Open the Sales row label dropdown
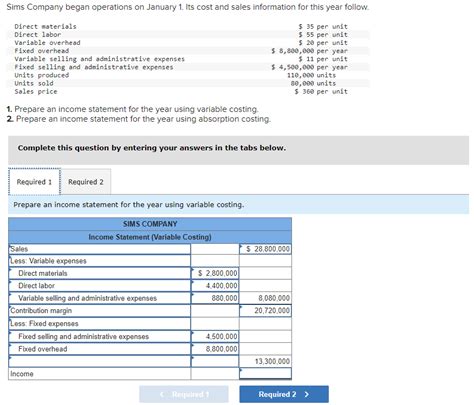Screen dimensions: 474x405 click(100, 249)
